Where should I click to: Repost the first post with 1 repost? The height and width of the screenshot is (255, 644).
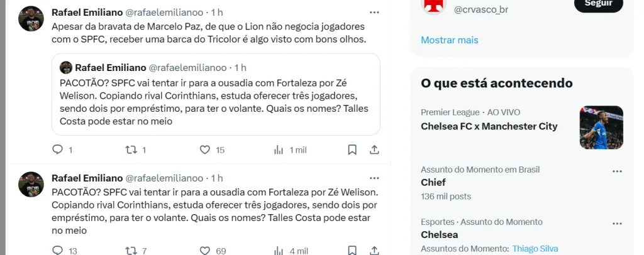(x=131, y=149)
